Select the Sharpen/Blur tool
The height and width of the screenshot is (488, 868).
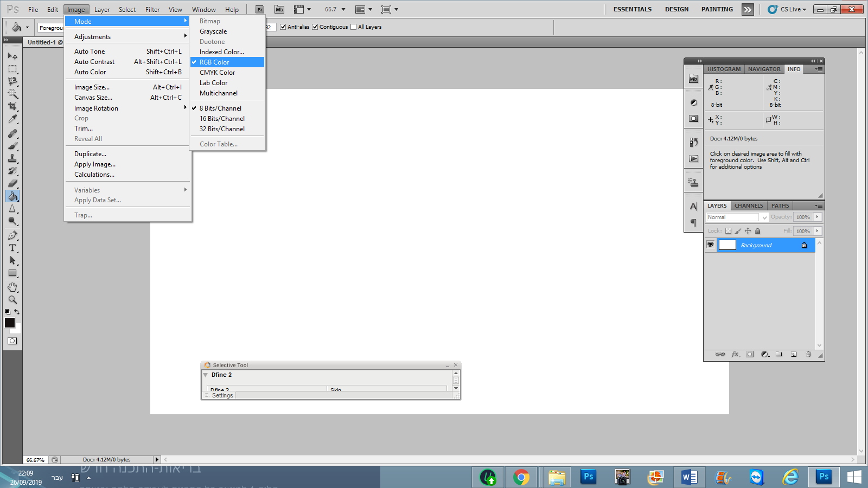tap(12, 208)
